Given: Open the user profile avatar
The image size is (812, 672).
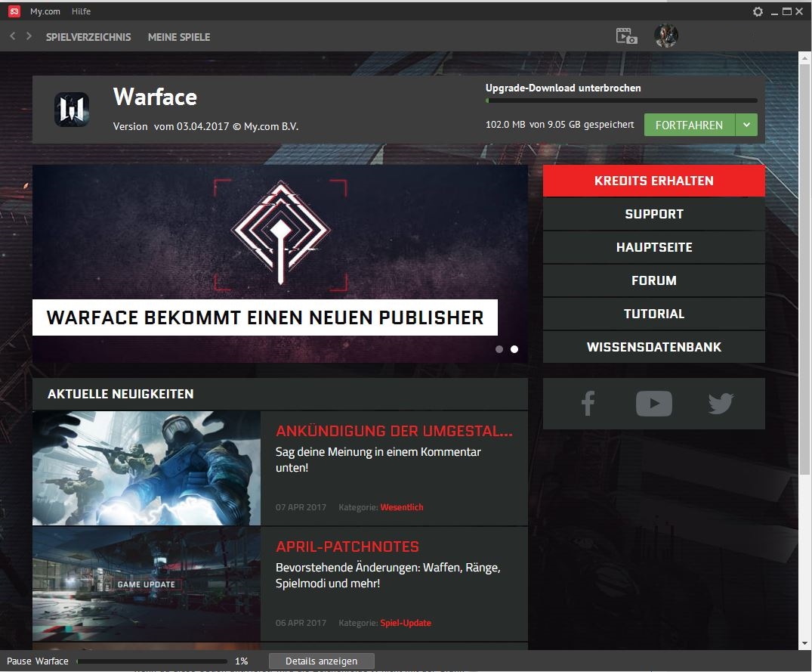Looking at the screenshot, I should [x=666, y=36].
